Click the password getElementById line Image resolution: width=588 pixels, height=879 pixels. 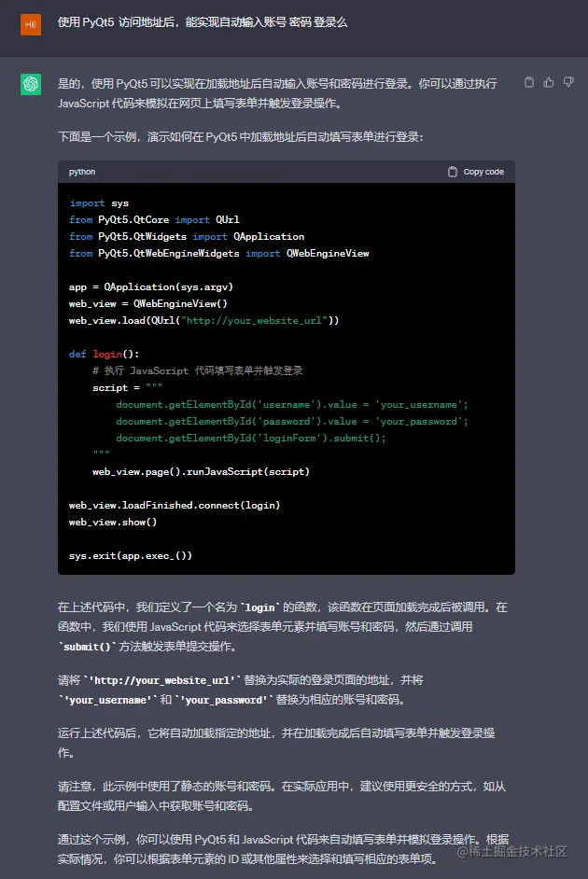[x=292, y=422]
